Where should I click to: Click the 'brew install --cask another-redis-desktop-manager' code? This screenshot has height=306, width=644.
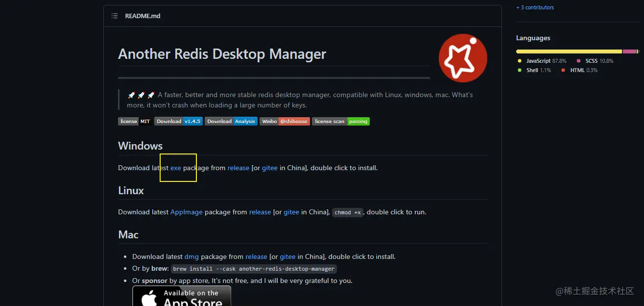[254, 269]
